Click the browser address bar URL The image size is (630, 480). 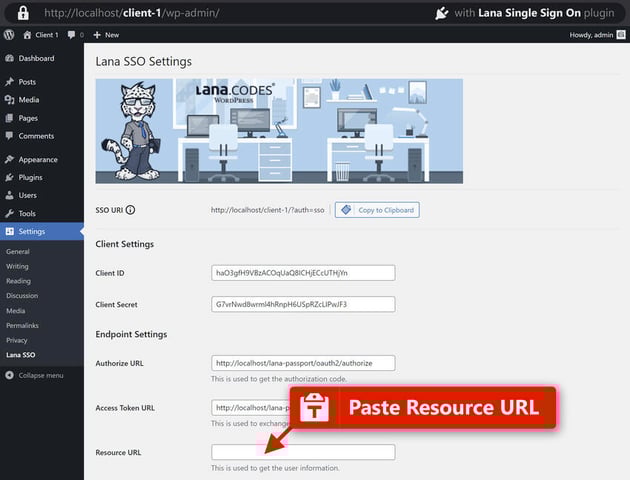click(x=132, y=13)
